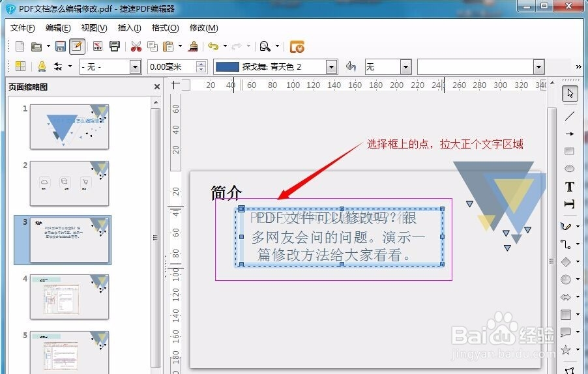
Task: Select the Ellipse tool
Action: pyautogui.click(x=569, y=169)
